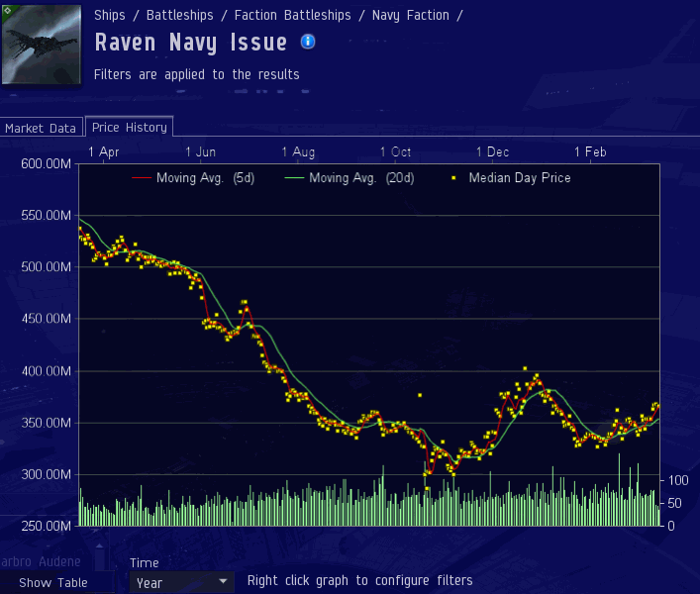The image size is (700, 594).
Task: Open the Faction Battleships breadcrumb
Action: (x=292, y=15)
